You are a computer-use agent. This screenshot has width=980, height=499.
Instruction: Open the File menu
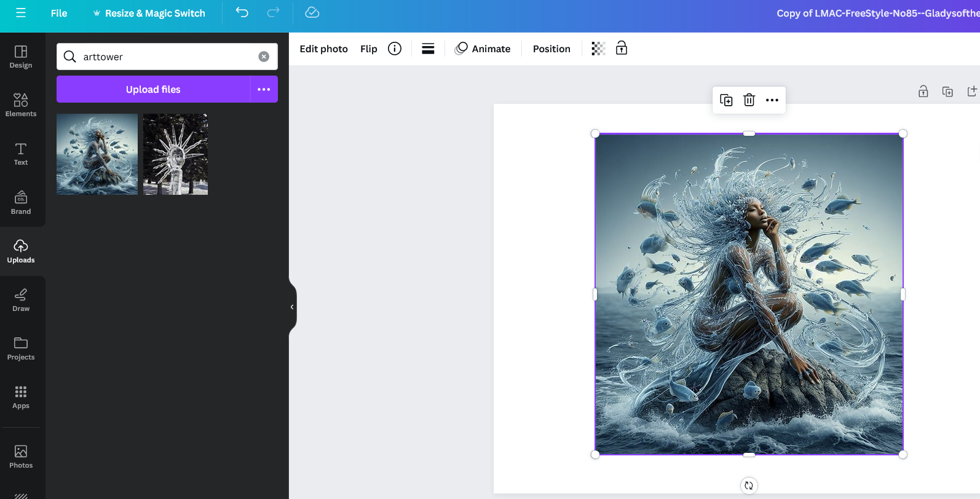[59, 13]
